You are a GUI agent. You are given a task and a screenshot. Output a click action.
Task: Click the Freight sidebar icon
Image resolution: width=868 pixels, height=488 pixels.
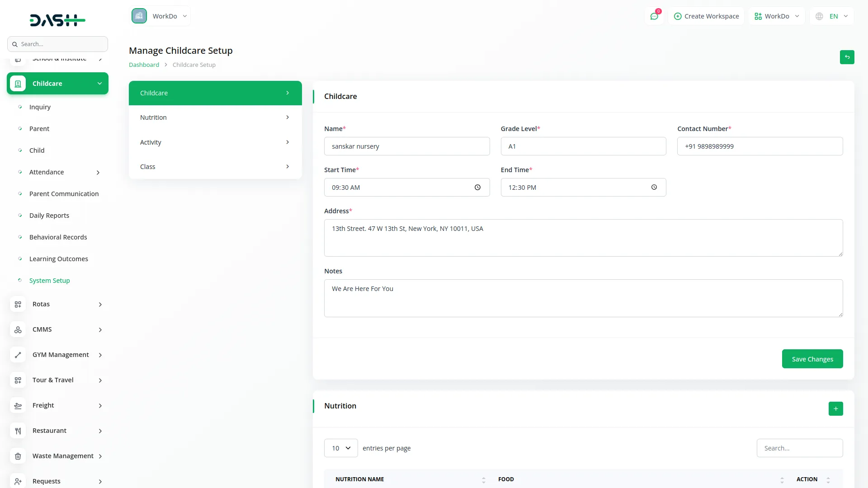coord(18,405)
